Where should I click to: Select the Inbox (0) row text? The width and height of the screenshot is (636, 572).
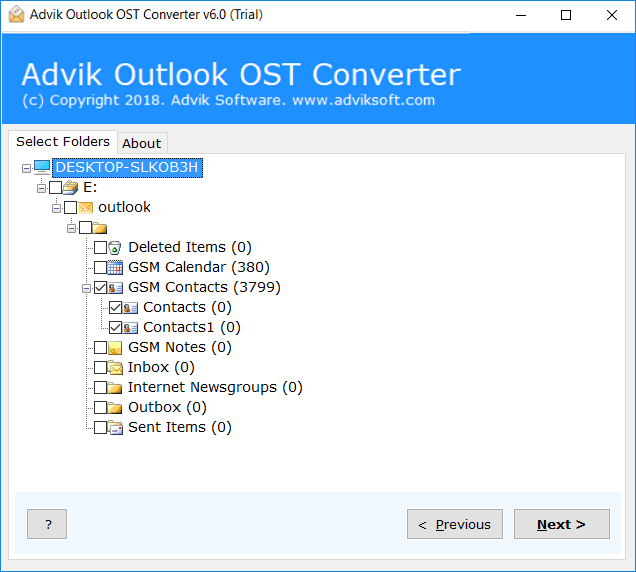[x=161, y=368]
